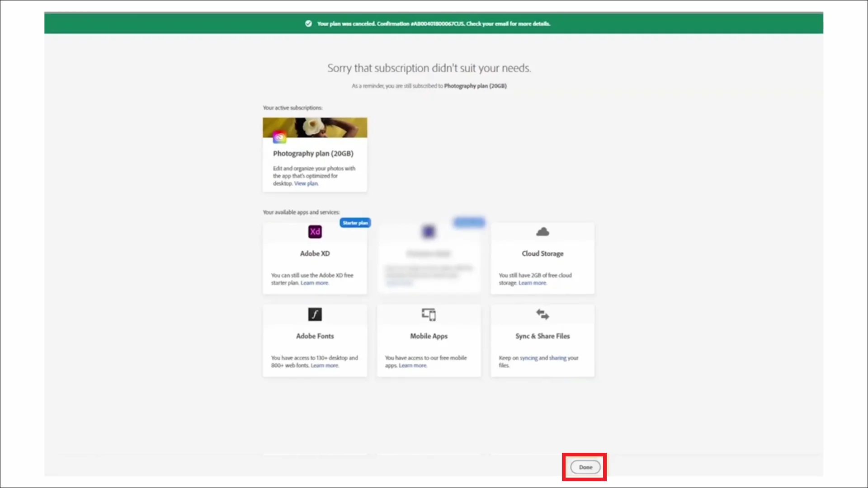Click the Mobile Apps devices icon
Image resolution: width=868 pixels, height=488 pixels.
(429, 314)
